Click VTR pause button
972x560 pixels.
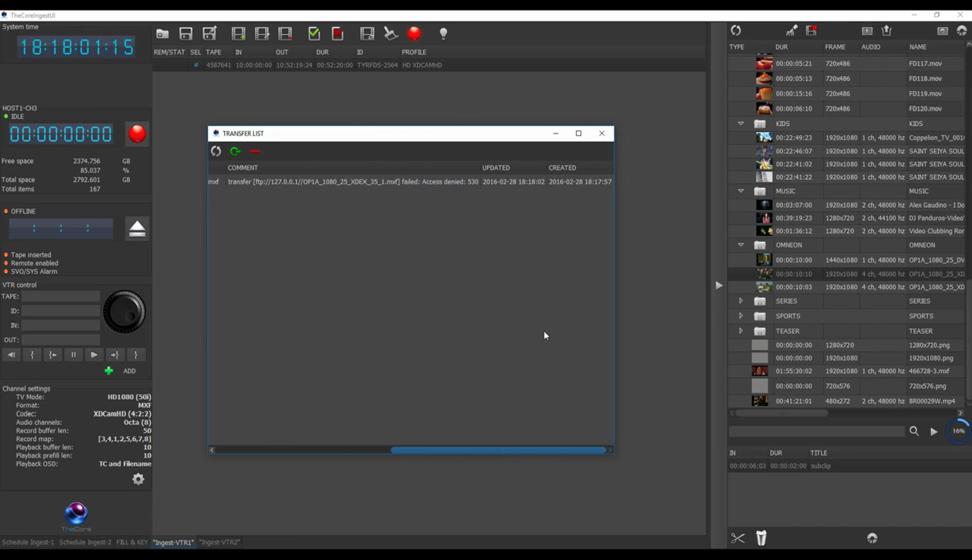coord(74,354)
